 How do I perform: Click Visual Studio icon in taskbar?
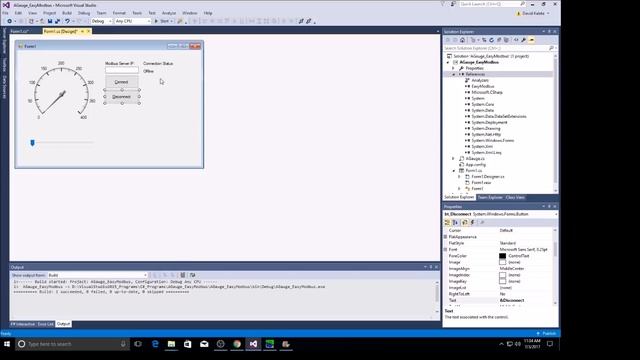253,344
